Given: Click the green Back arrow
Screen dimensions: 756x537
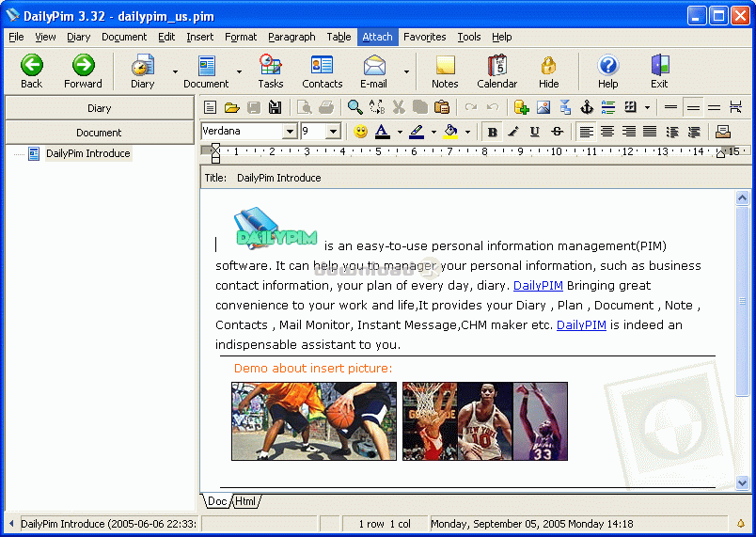Looking at the screenshot, I should point(31,65).
